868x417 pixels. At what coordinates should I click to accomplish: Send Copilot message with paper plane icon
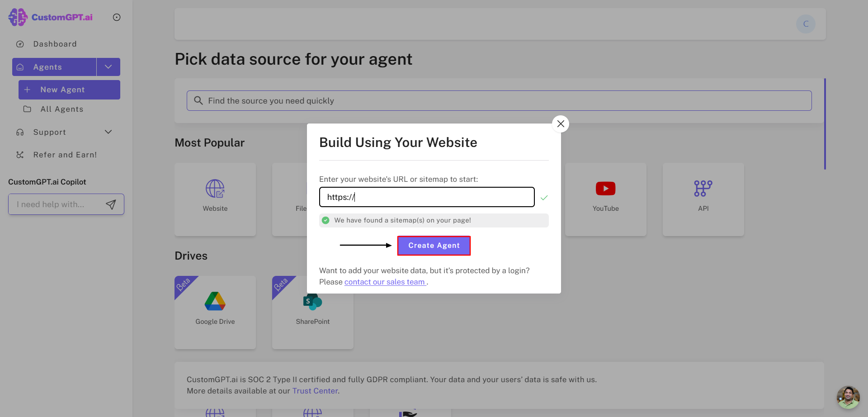tap(111, 204)
